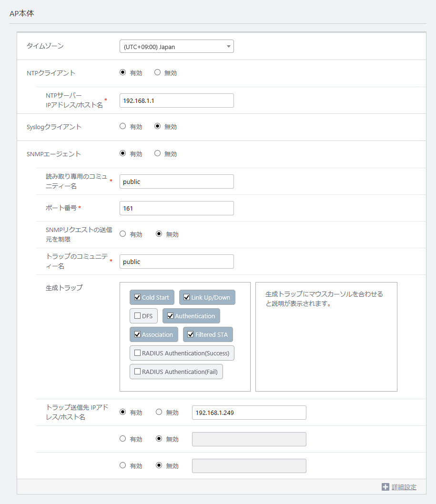Select 無効 for trap destination 192.168.1.249

click(159, 412)
